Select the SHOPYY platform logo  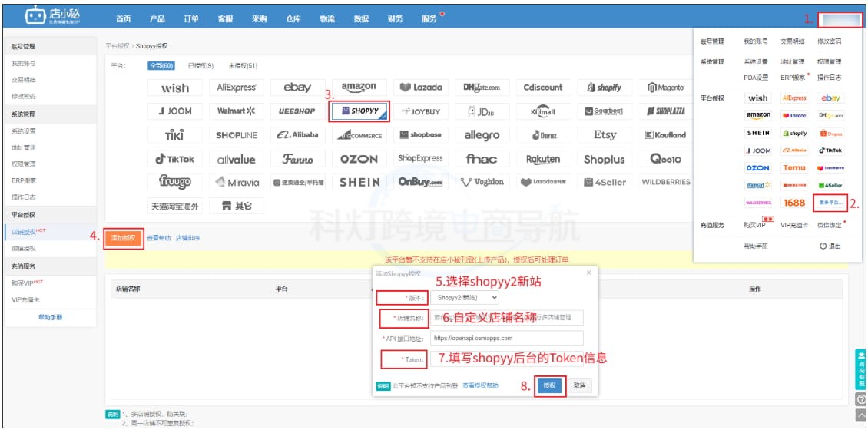pos(359,111)
